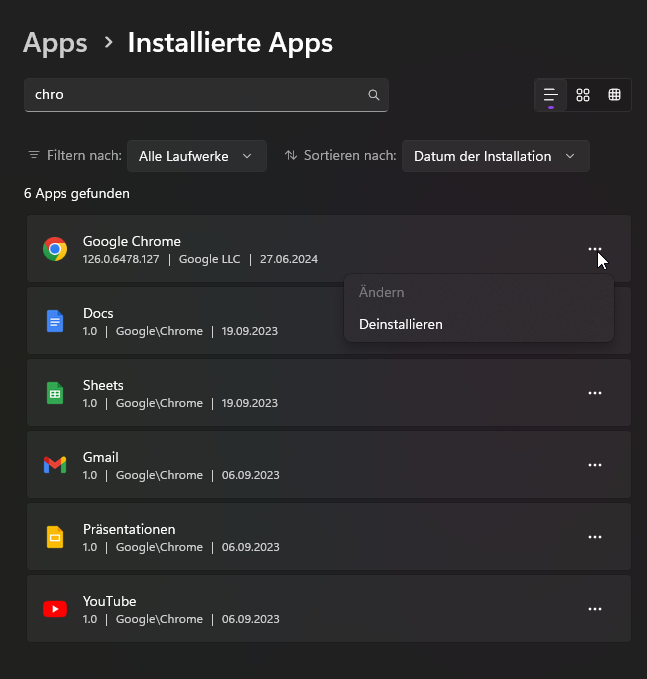647x679 pixels.
Task: Click the filter lines icon
Action: (x=34, y=155)
